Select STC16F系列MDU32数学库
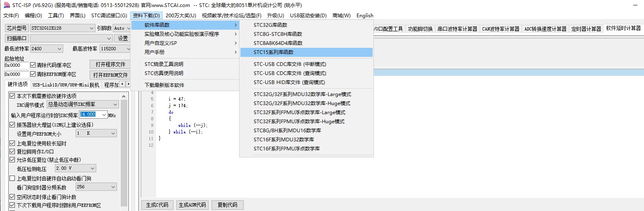Image resolution: width=644 pixels, height=211 pixels. click(x=307, y=140)
